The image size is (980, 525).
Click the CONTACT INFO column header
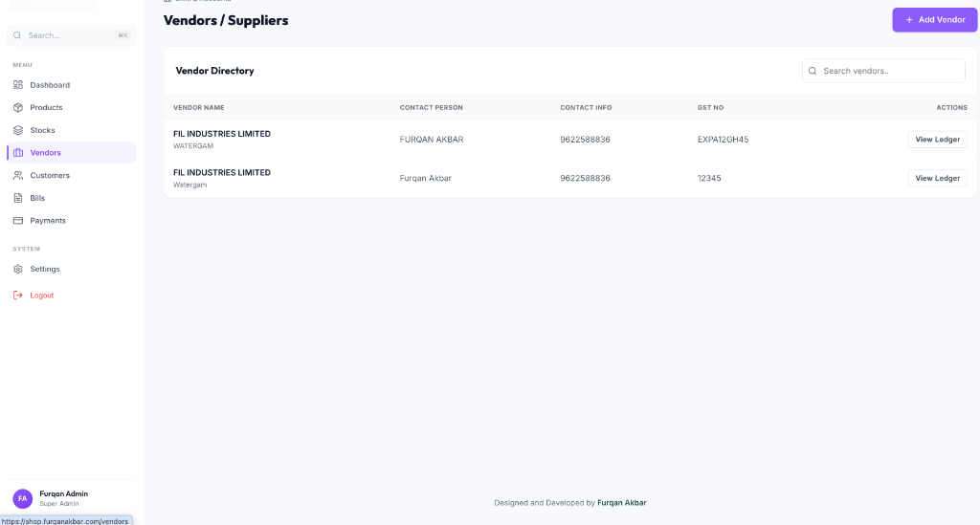[586, 107]
